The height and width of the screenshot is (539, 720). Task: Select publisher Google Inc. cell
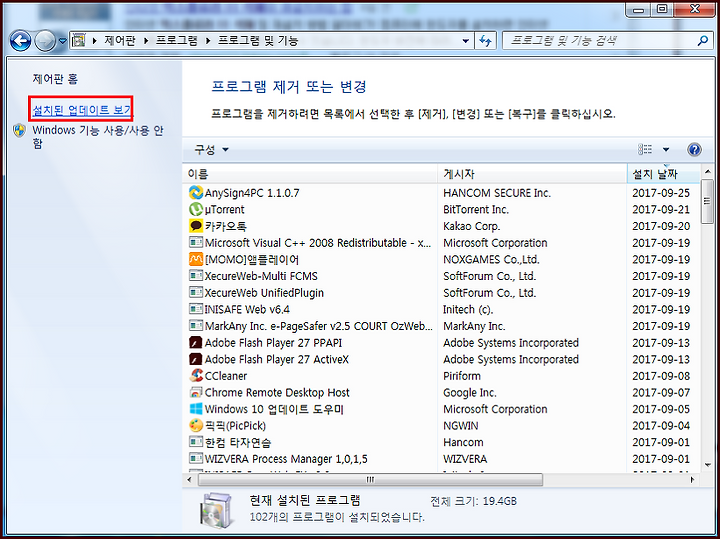(470, 393)
